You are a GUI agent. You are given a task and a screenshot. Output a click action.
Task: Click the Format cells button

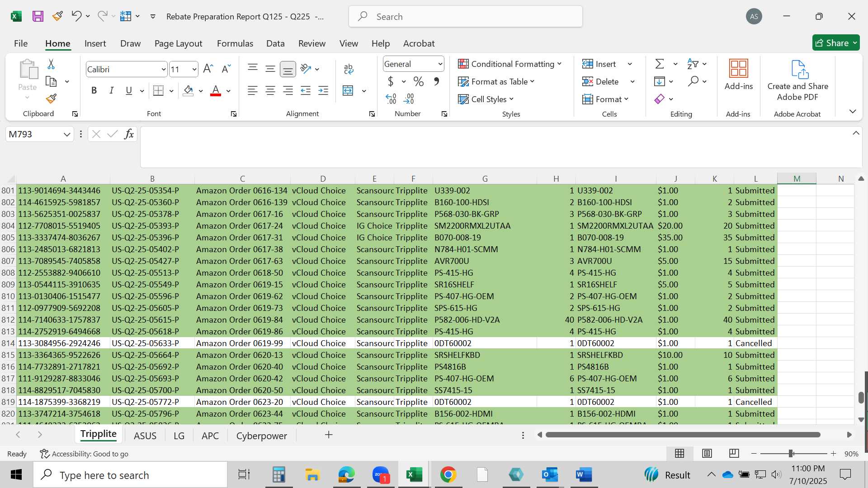point(605,99)
